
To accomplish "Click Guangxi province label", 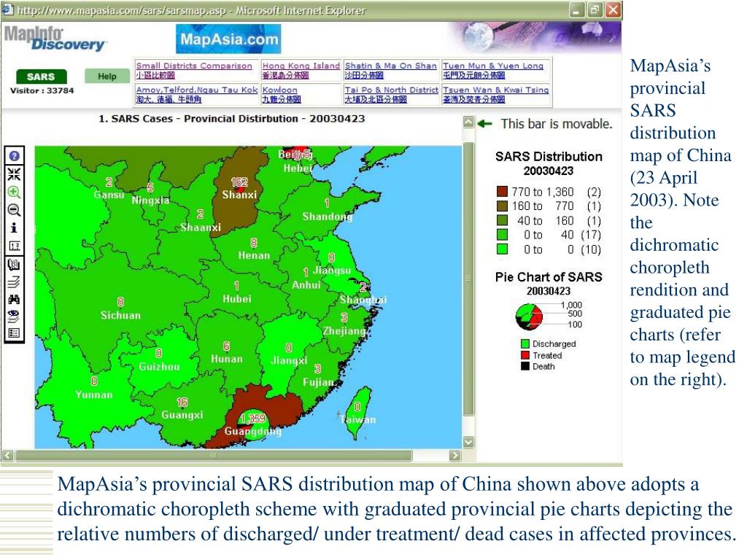I will pos(182,415).
